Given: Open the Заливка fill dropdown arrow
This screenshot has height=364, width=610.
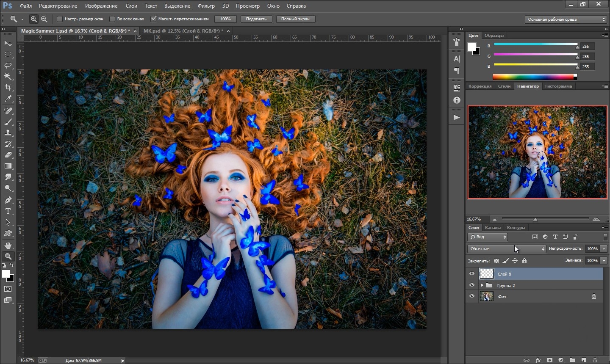Looking at the screenshot, I should point(604,261).
